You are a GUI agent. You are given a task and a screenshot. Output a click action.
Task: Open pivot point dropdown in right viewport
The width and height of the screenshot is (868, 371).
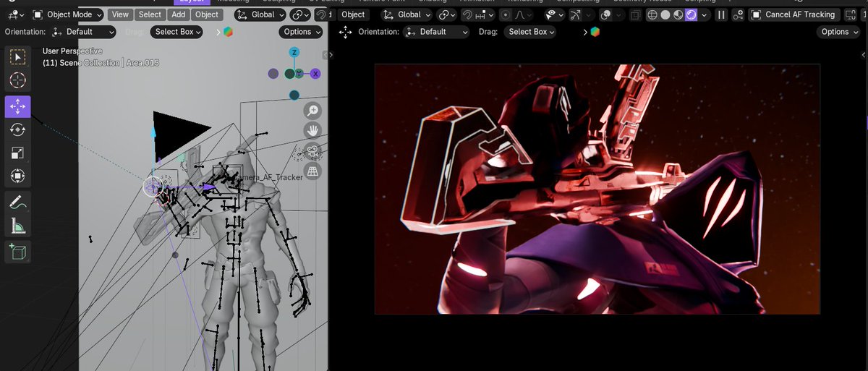tap(447, 14)
